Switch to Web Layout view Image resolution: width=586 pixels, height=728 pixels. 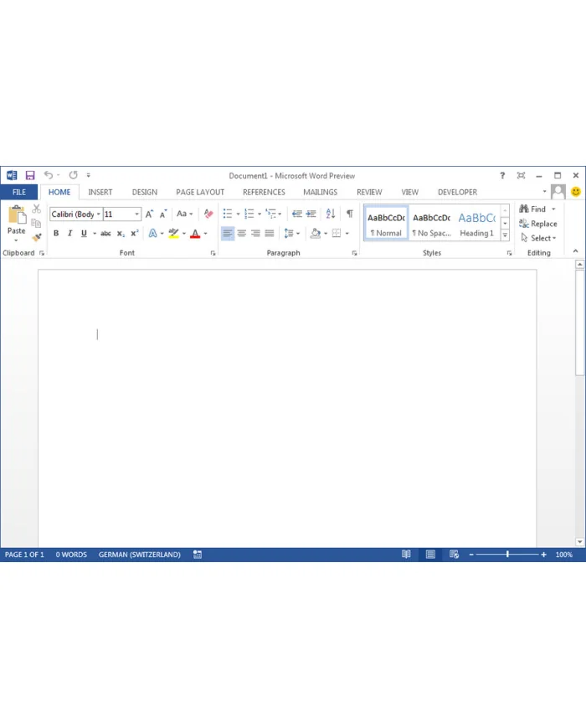click(455, 555)
